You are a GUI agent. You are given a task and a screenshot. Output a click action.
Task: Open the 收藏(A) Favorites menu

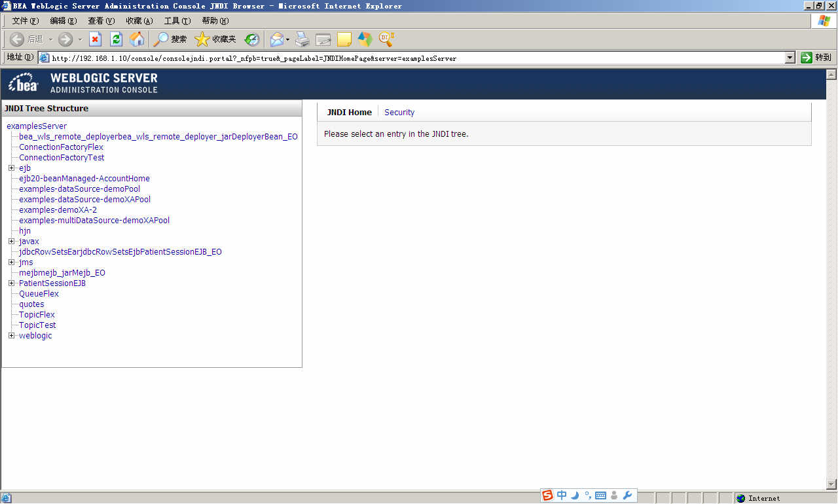139,21
